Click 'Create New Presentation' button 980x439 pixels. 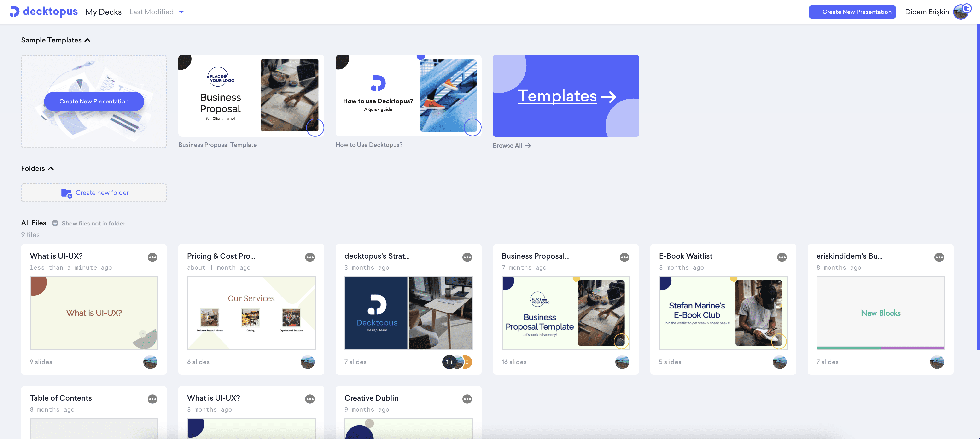[852, 11]
